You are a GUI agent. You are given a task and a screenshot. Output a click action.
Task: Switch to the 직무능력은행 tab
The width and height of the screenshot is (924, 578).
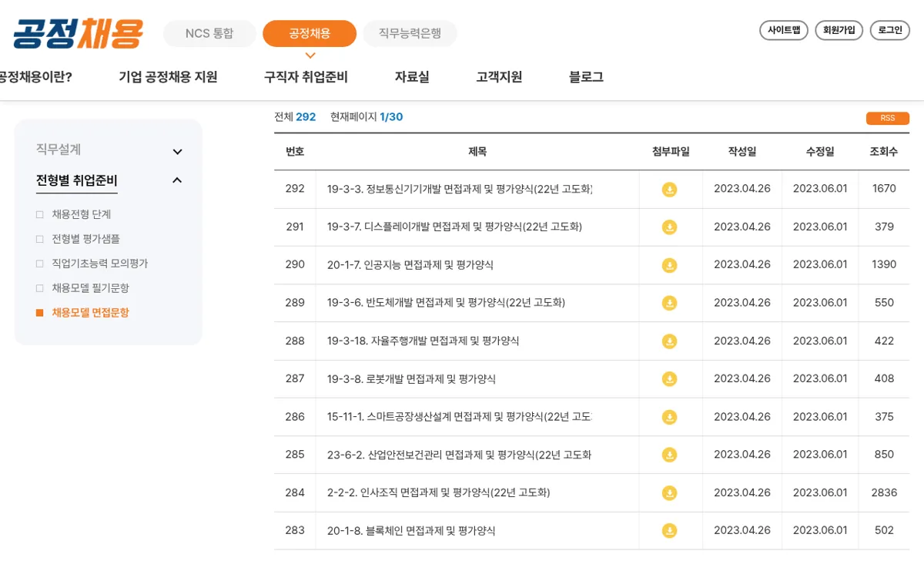pos(410,33)
